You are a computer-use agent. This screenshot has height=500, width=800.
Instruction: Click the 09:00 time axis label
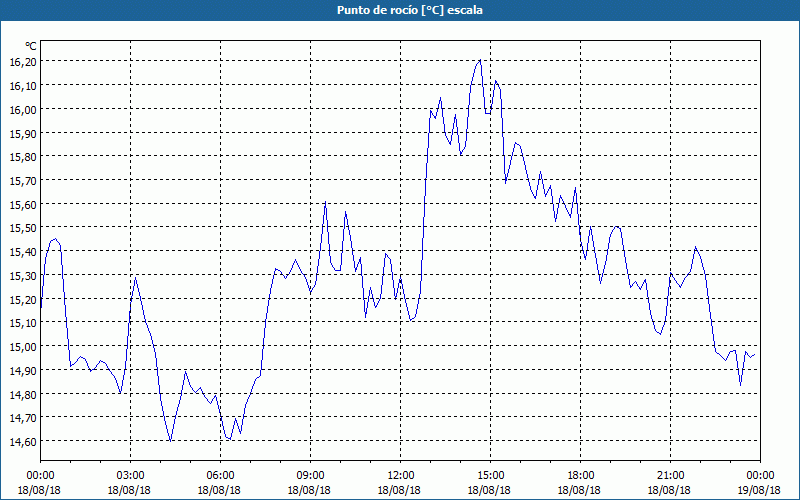310,476
